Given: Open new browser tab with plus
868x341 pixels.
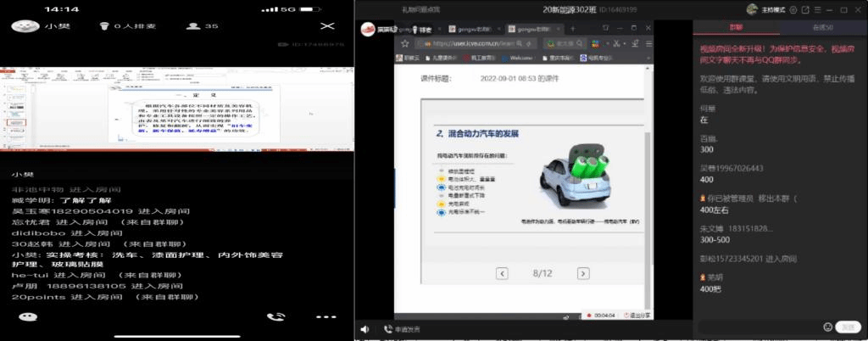Looking at the screenshot, I should click(572, 29).
